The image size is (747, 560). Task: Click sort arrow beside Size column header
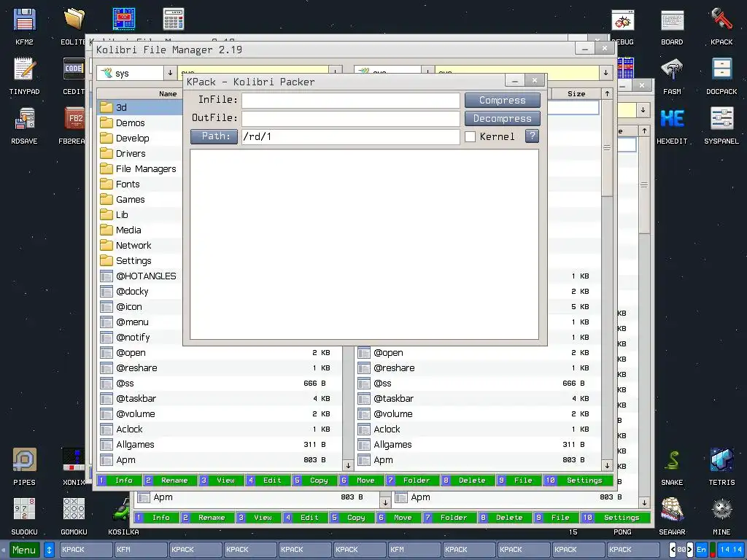pos(607,94)
